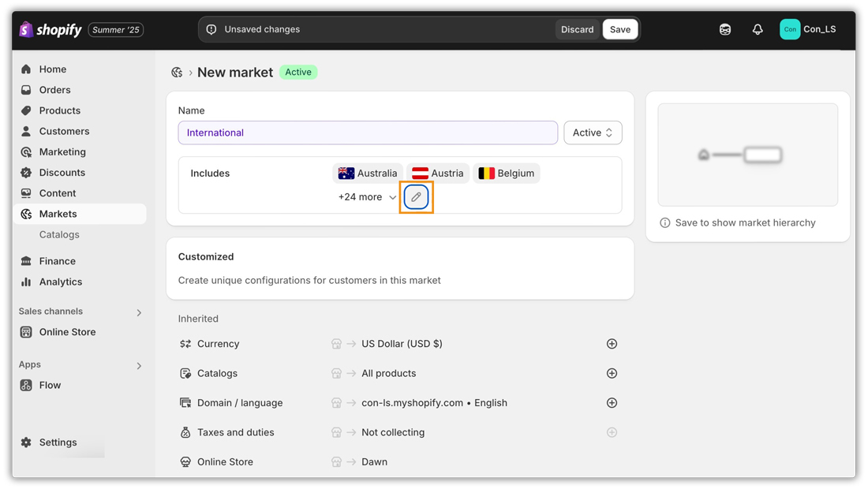Add Currency customization plus icon
The height and width of the screenshot is (489, 868).
coord(612,344)
